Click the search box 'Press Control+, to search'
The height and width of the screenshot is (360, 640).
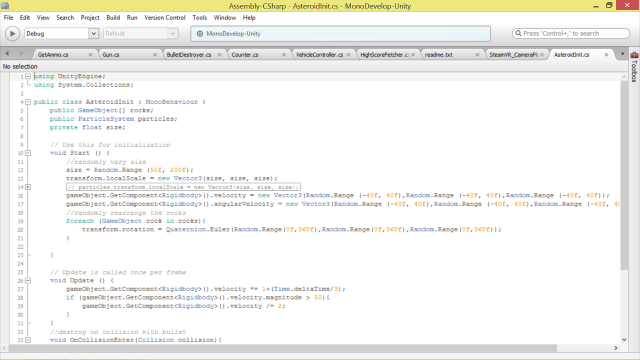tap(571, 33)
